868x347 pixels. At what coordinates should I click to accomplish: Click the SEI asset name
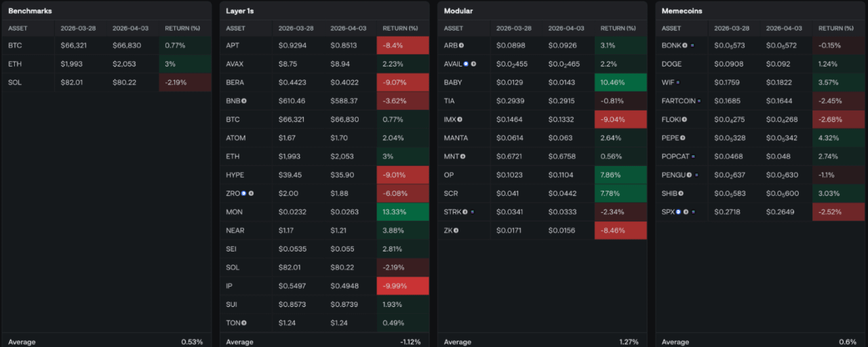click(x=232, y=249)
